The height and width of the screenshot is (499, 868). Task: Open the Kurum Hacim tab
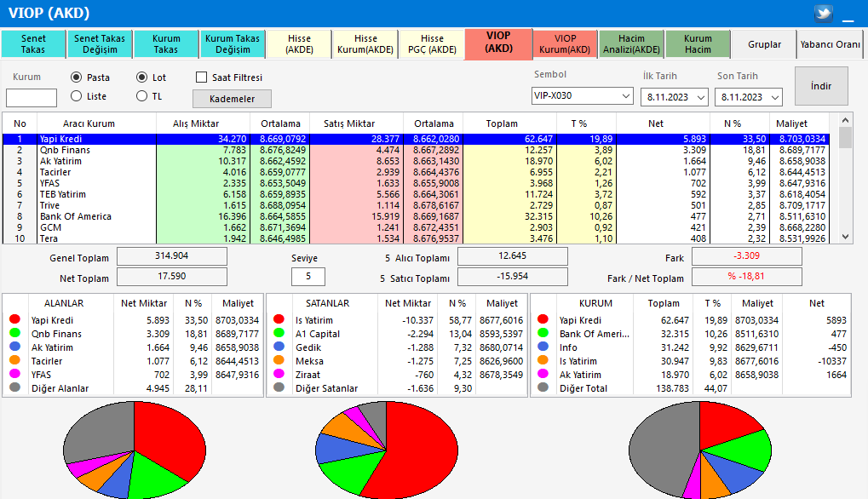click(698, 44)
